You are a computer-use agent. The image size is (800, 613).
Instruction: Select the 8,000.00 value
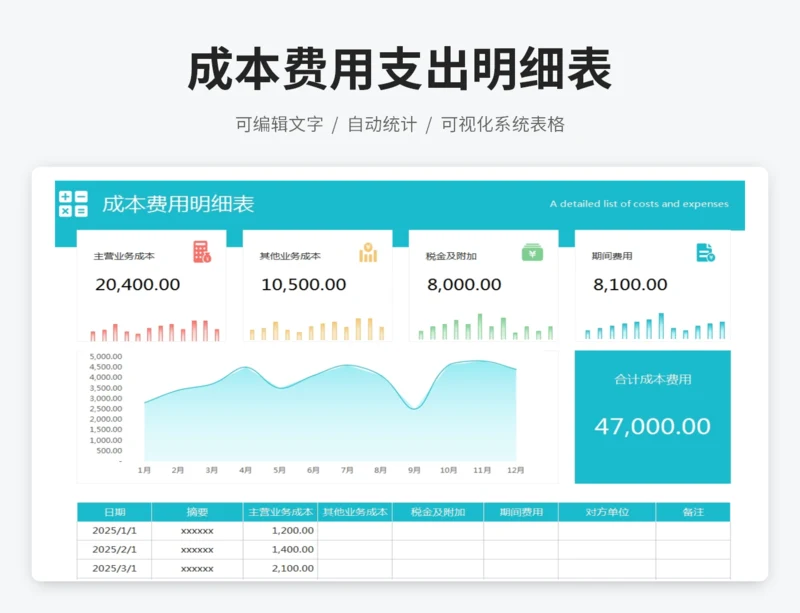[x=464, y=284]
